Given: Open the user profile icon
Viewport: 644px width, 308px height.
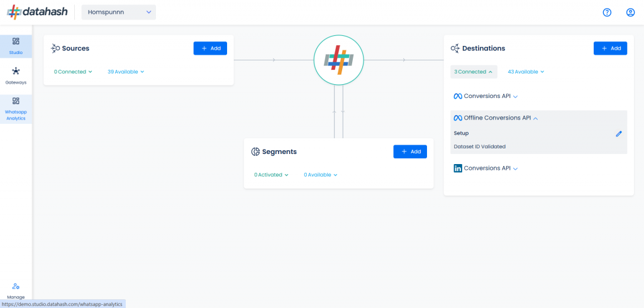Looking at the screenshot, I should coord(630,13).
